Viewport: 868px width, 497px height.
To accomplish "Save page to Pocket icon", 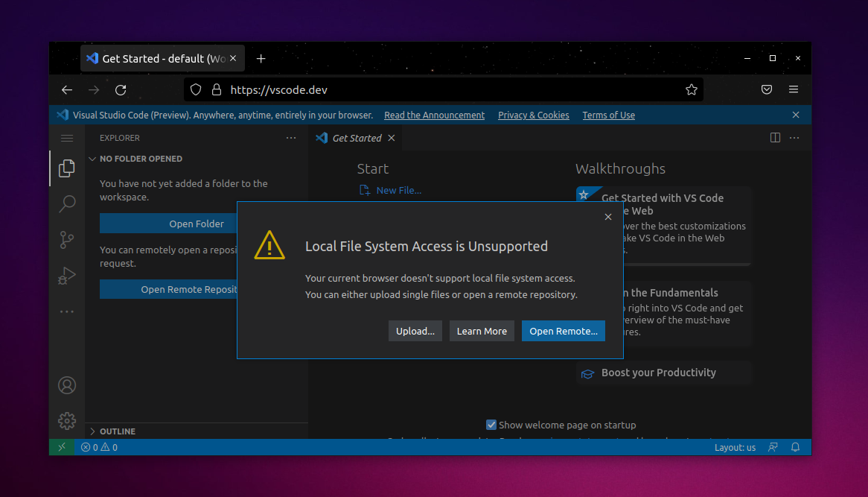I will click(x=767, y=89).
